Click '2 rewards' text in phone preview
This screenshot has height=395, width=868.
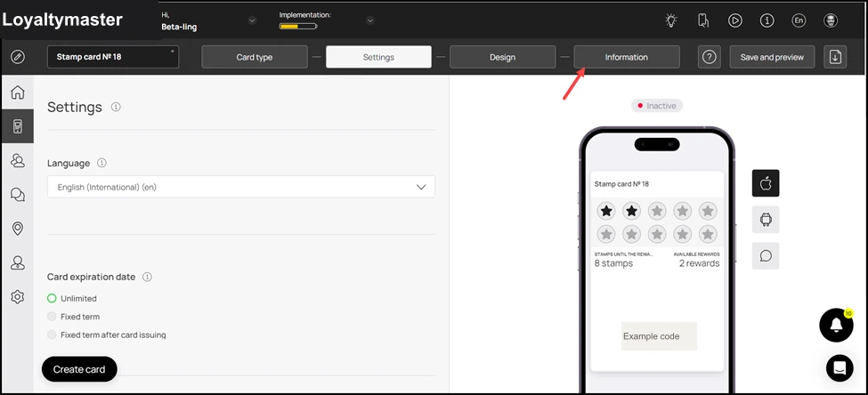tap(699, 263)
